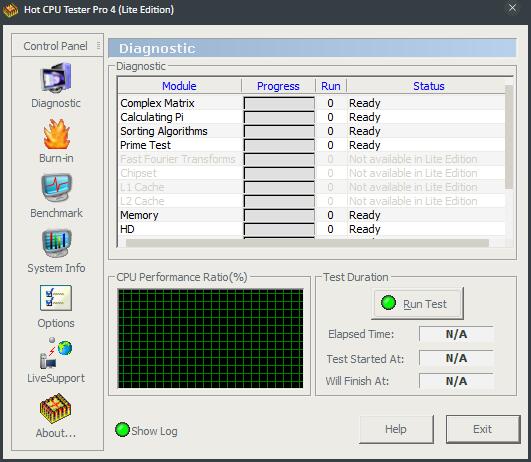Viewport: 531px width, 462px height.
Task: Open the LiveSupport globe icon
Action: pyautogui.click(x=56, y=353)
